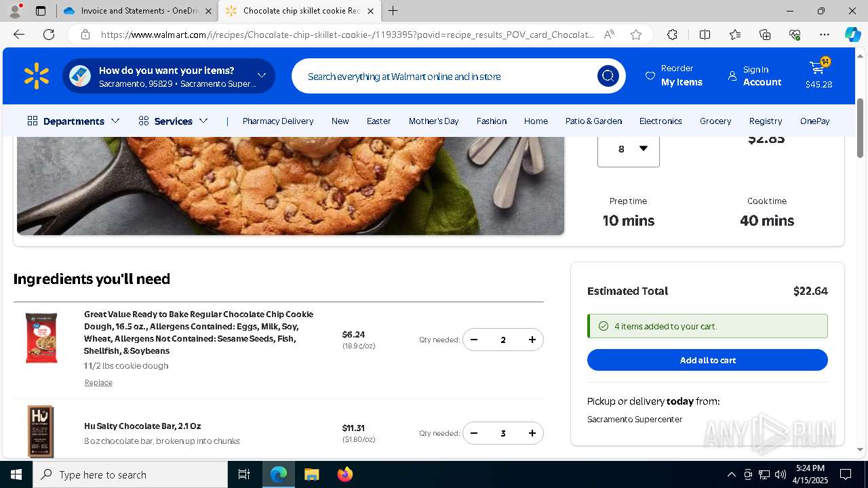Open File Explorer from taskbar
The image size is (868, 488).
(x=311, y=474)
